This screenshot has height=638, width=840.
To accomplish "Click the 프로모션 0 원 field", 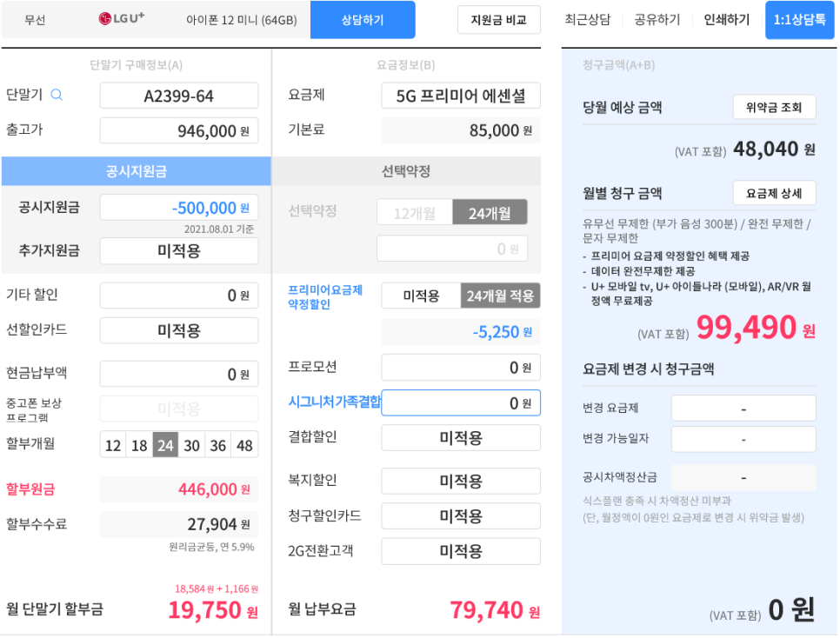I will (x=461, y=368).
